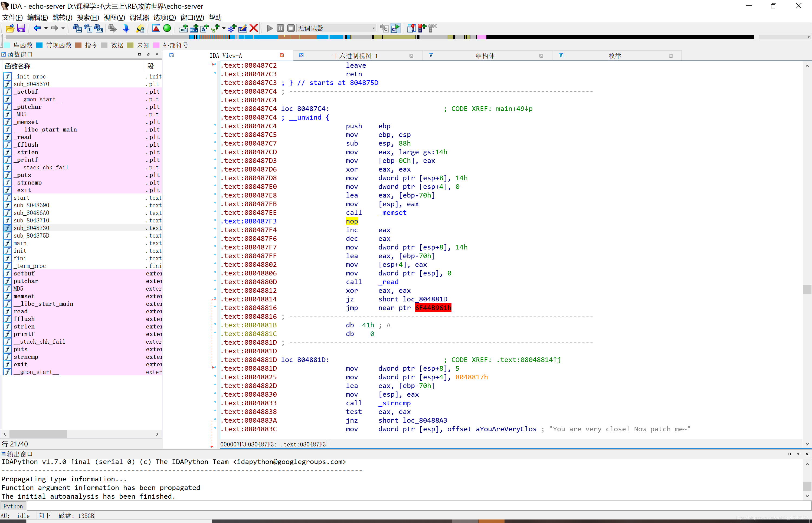Viewport: 812px width, 523px height.
Task: Click the 's' string literal plus icon
Action: click(215, 28)
